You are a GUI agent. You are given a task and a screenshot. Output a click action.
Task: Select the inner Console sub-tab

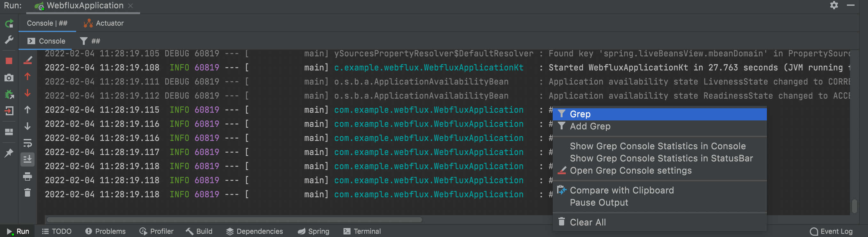coord(46,41)
